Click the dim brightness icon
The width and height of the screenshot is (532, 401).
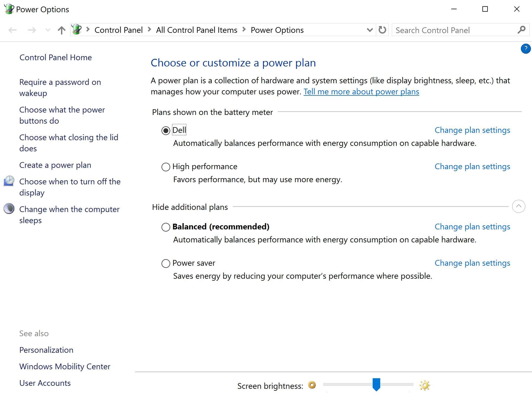[x=312, y=385]
